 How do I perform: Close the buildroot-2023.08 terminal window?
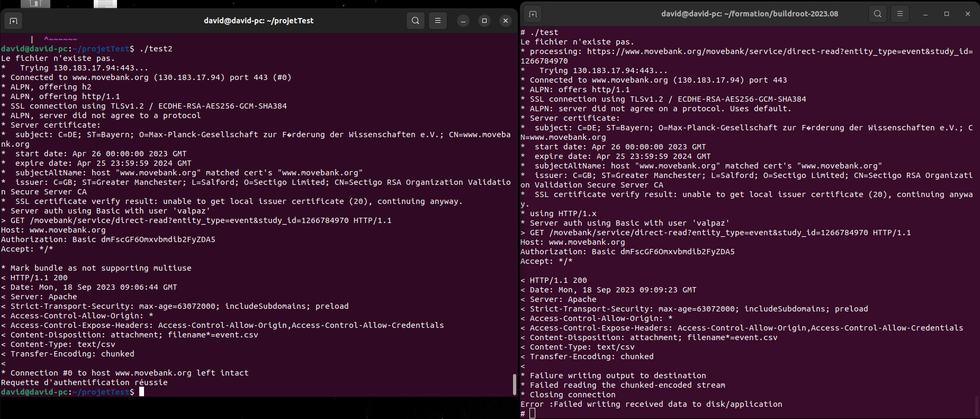[968, 14]
